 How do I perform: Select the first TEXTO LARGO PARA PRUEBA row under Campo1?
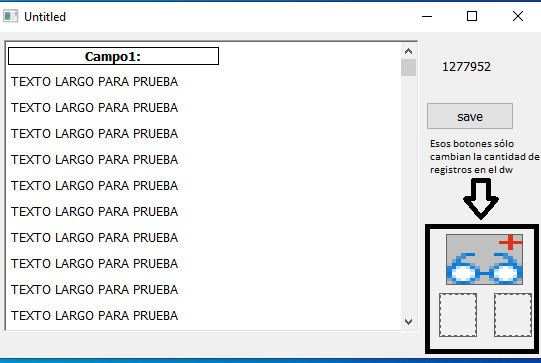[95, 82]
